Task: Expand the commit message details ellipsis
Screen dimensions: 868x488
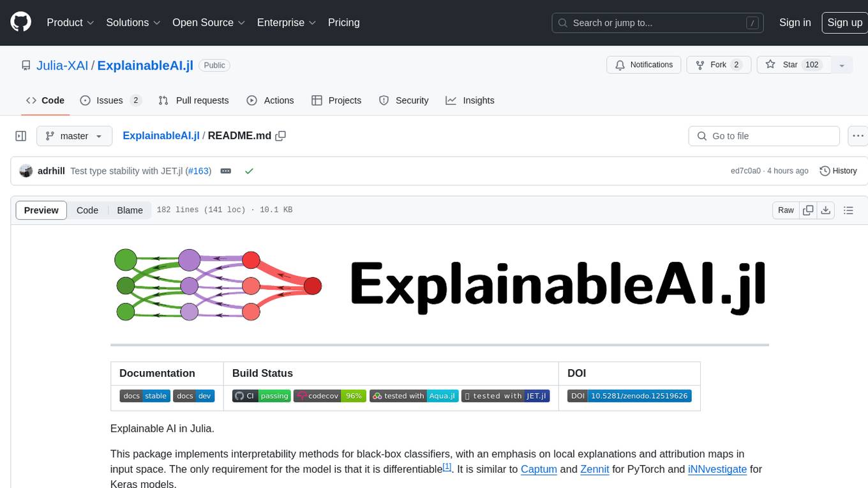Action: tap(225, 171)
